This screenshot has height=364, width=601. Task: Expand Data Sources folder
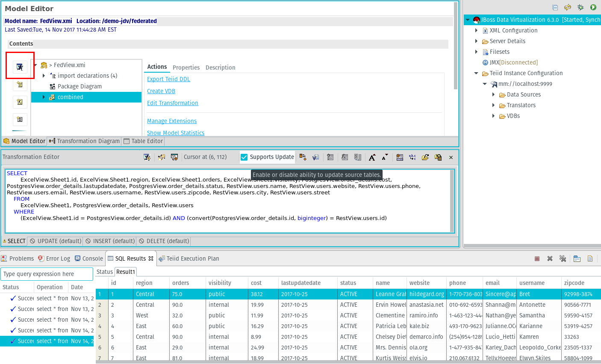click(493, 94)
